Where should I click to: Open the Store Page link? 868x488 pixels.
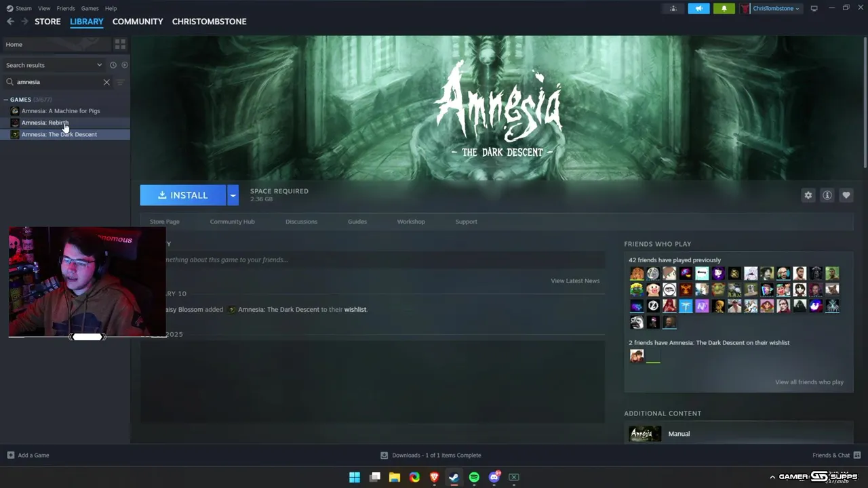pos(165,222)
